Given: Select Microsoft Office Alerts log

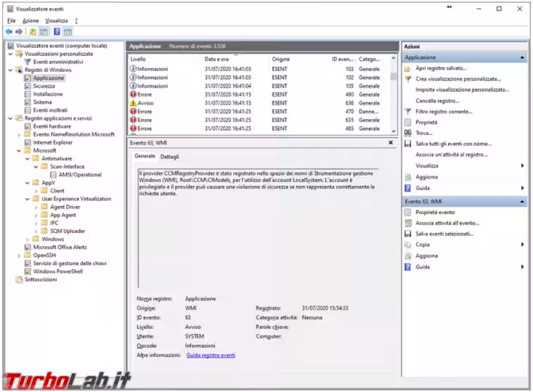Looking at the screenshot, I should 60,248.
